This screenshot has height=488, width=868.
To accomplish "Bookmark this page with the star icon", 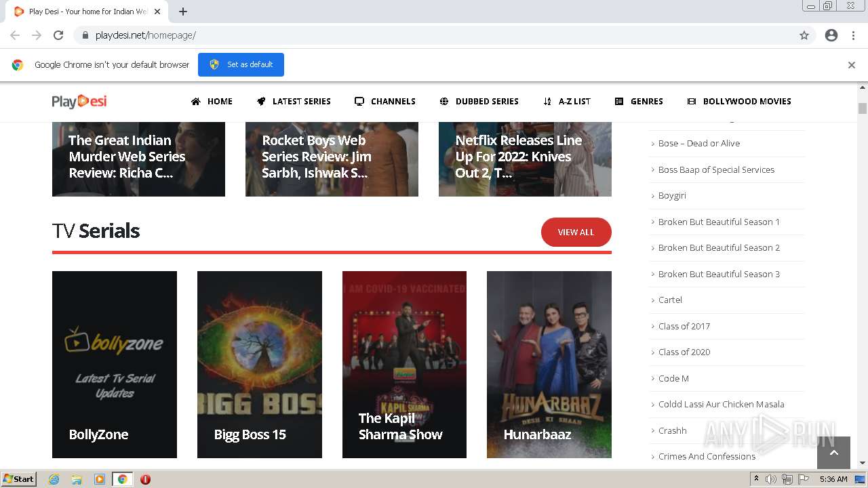I will [804, 35].
